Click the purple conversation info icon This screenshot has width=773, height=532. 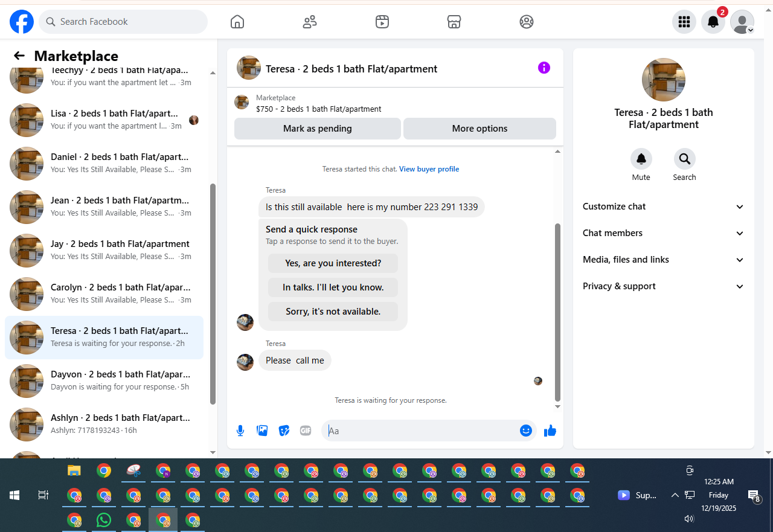544,68
